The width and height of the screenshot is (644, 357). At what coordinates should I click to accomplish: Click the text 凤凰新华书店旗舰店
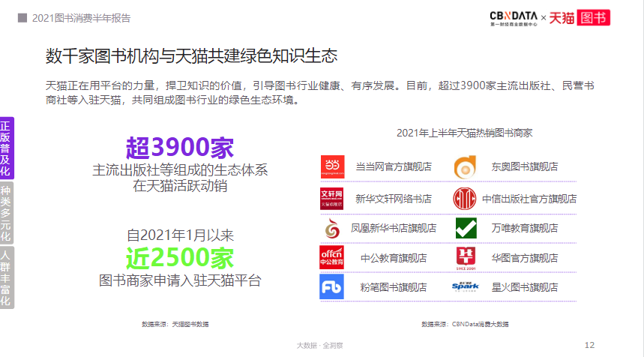(x=394, y=229)
